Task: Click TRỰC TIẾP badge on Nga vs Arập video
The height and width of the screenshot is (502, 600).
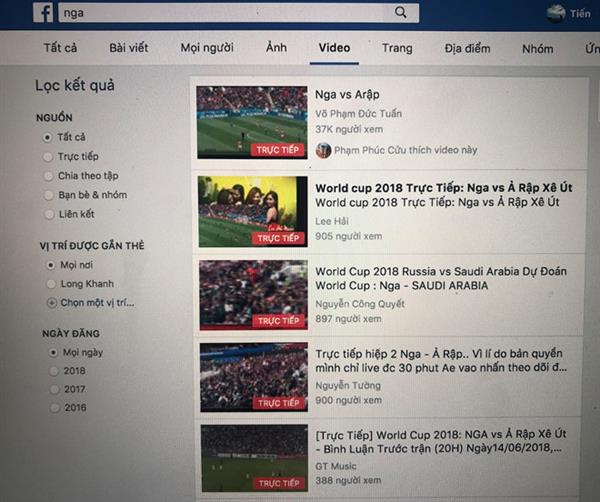Action: (x=278, y=150)
